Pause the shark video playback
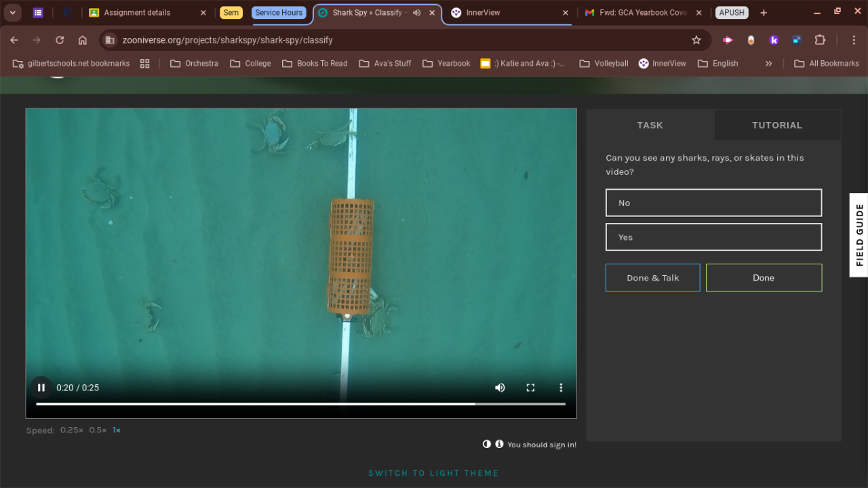 coord(41,388)
